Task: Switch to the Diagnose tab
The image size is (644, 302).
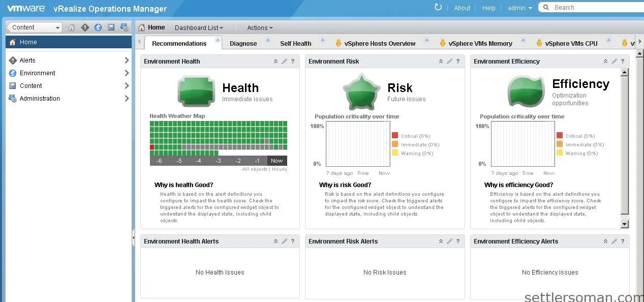Action: (x=243, y=43)
